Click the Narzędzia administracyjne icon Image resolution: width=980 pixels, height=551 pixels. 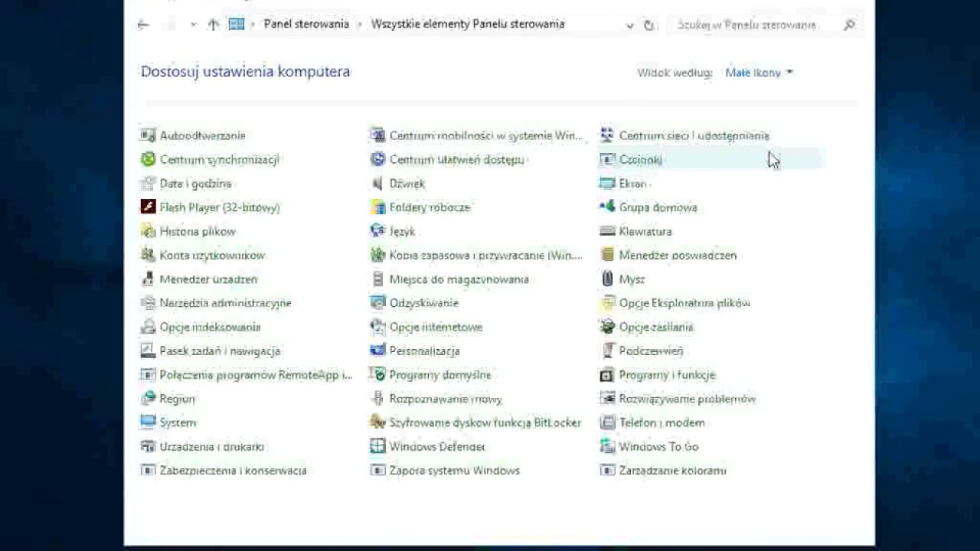point(148,303)
